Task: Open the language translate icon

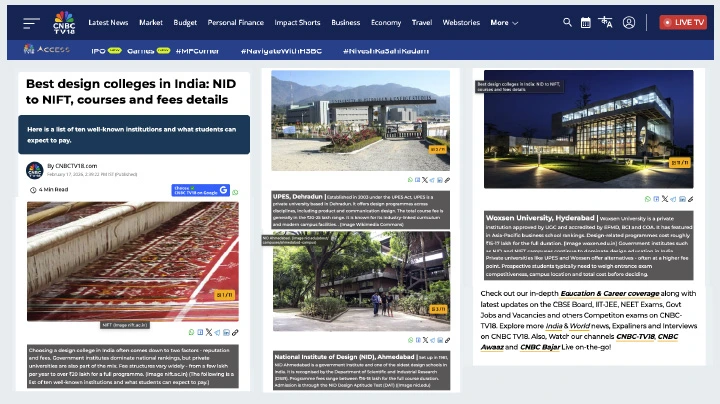Action: coord(606,22)
